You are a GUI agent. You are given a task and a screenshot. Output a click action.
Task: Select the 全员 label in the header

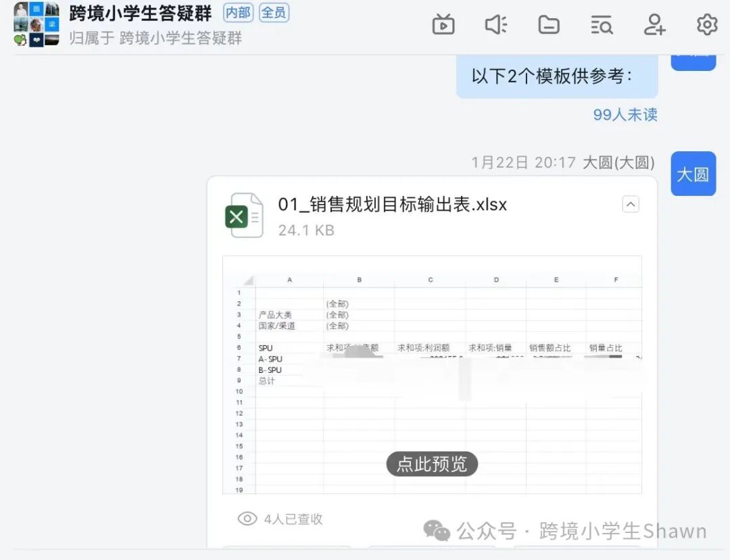click(274, 14)
